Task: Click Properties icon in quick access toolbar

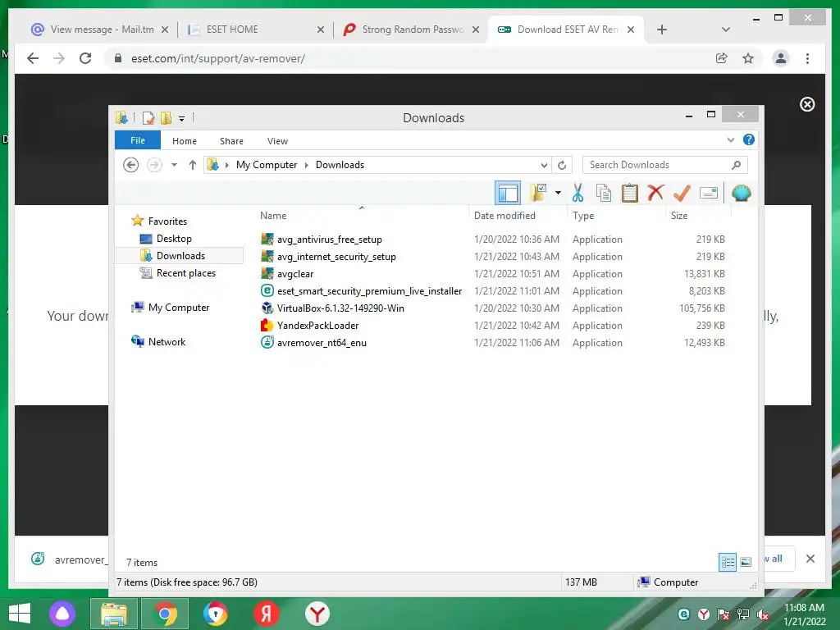Action: pos(148,118)
